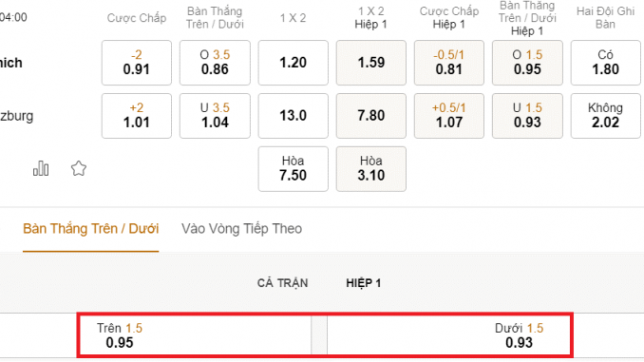Select the Bàn Thắng Trên / Dưới tab
The height and width of the screenshot is (362, 644).
click(91, 228)
